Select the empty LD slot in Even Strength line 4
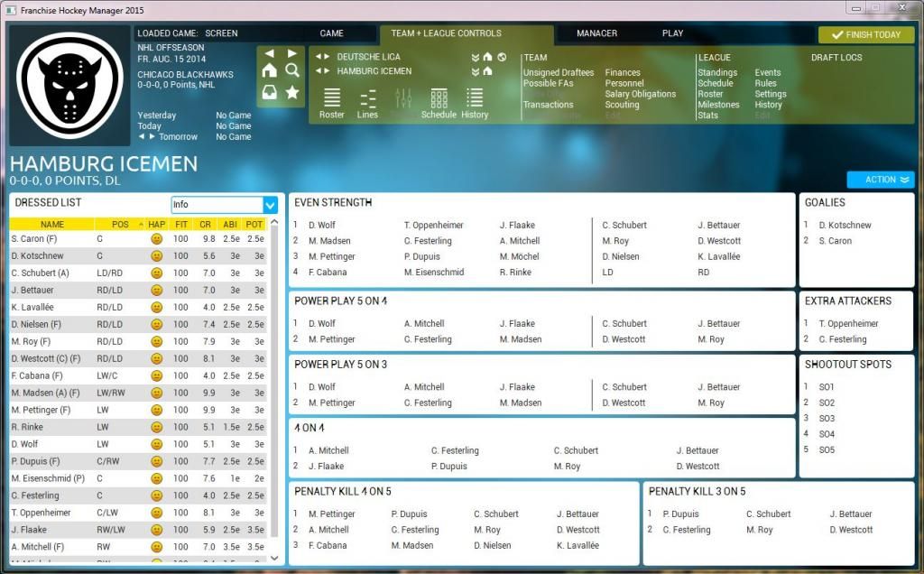This screenshot has height=574, width=924. pos(607,273)
